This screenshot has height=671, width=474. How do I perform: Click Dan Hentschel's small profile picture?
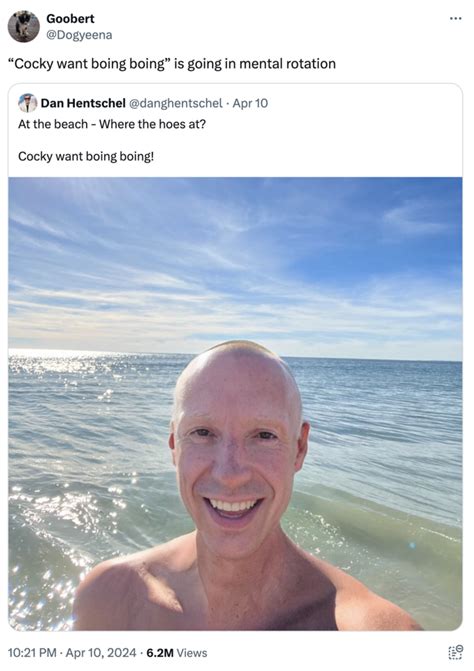pyautogui.click(x=27, y=103)
